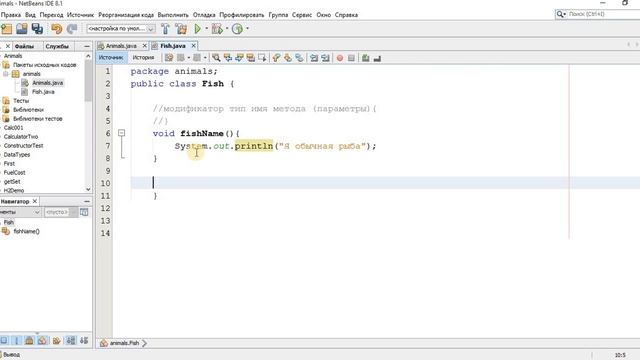Click the Last Edit icon in editor toolbar
This screenshot has height=360, width=640.
coord(169,58)
